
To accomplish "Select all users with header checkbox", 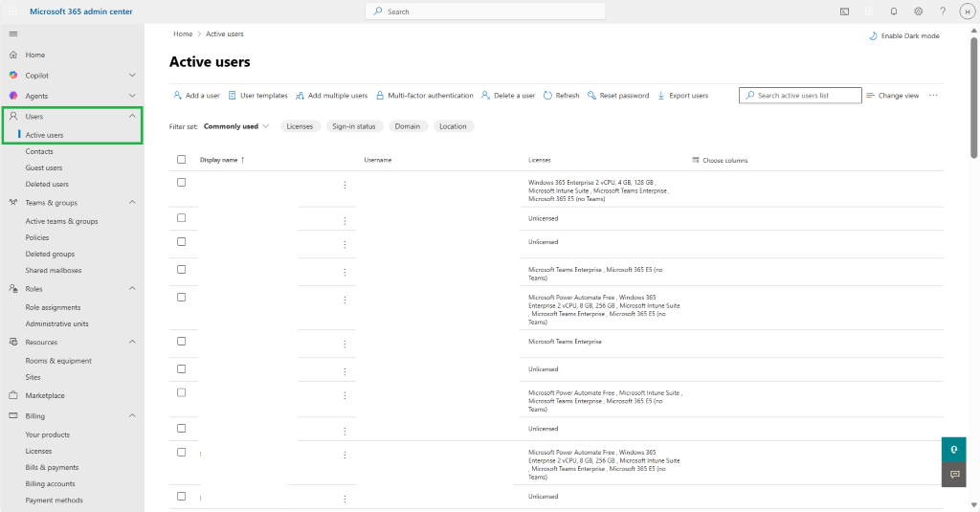I will click(x=181, y=160).
